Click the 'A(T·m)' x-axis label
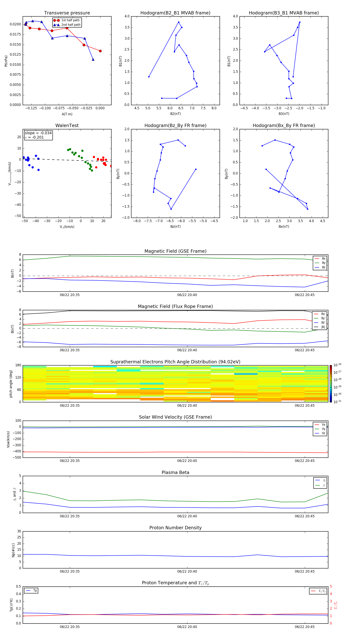 coord(67,114)
